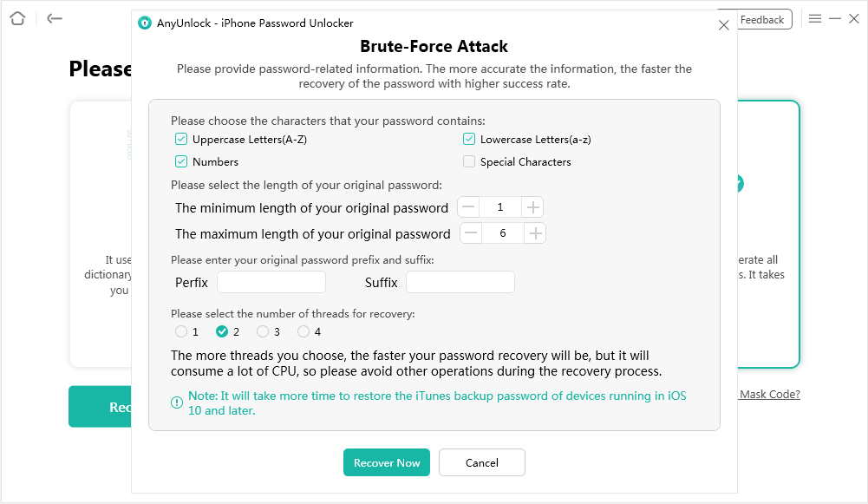868x504 pixels.
Task: Select 4 threads radio option
Action: (303, 331)
